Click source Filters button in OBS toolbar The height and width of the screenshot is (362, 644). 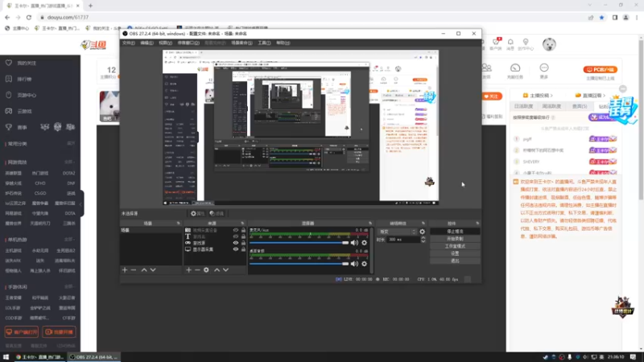[217, 213]
